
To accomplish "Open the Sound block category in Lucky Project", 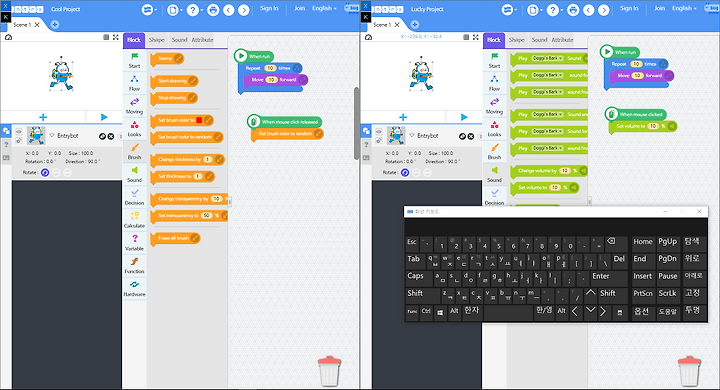I will coord(495,174).
